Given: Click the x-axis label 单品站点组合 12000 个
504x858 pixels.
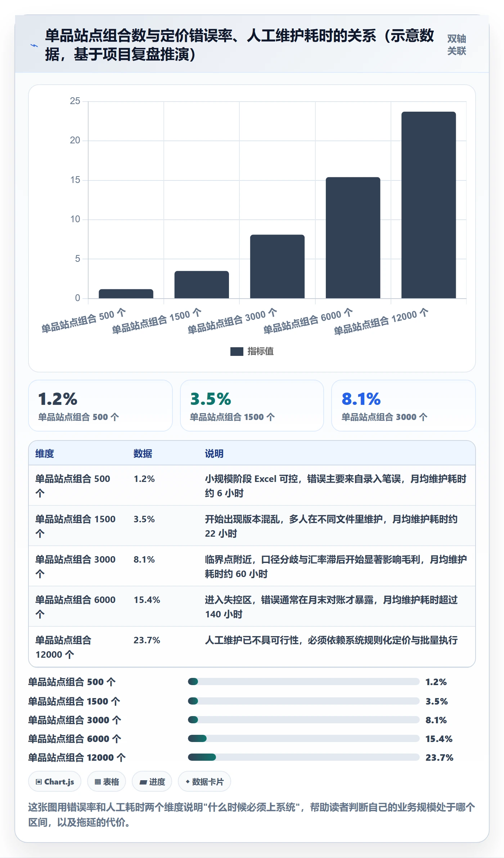Looking at the screenshot, I should click(381, 322).
